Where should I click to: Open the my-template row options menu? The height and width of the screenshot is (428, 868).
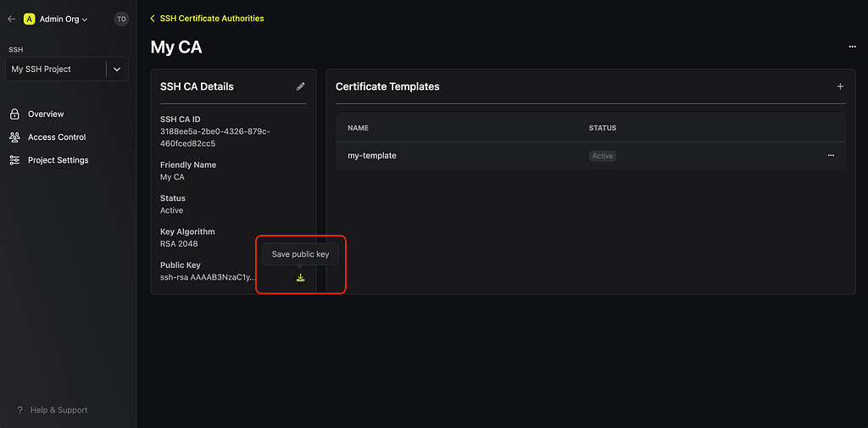coord(831,156)
